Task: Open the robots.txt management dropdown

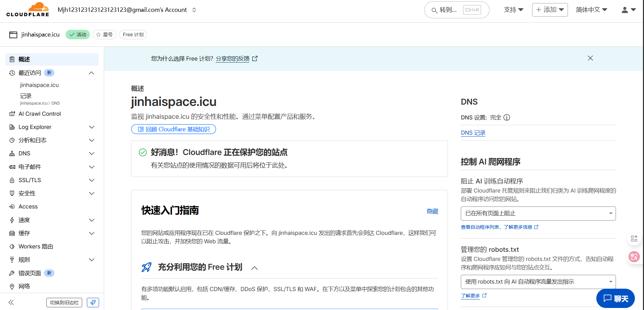Action: tap(538, 282)
